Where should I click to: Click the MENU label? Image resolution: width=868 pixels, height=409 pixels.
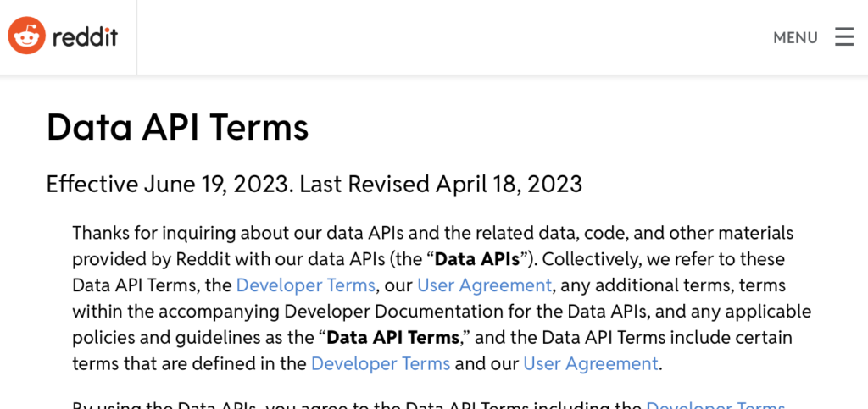coord(795,37)
